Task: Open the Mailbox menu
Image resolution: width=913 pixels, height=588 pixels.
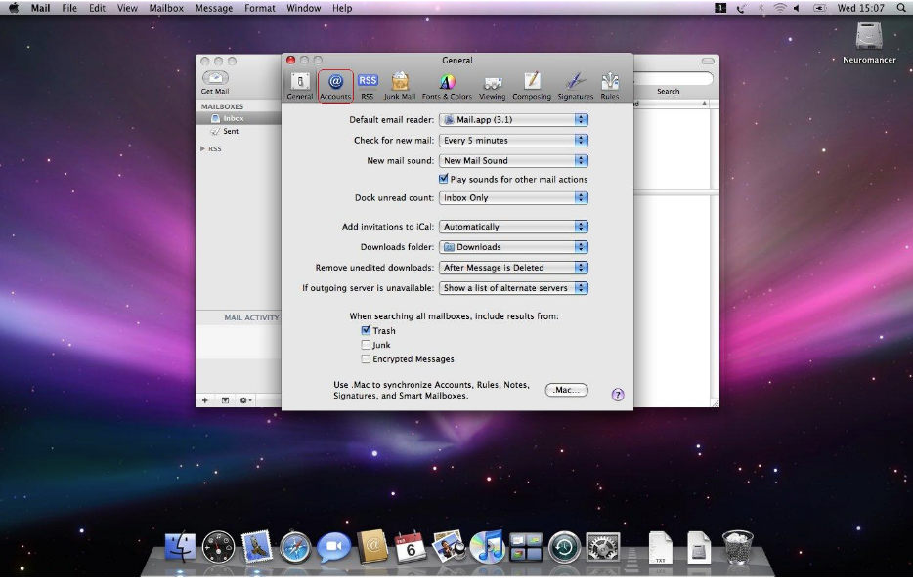Action: (x=166, y=8)
